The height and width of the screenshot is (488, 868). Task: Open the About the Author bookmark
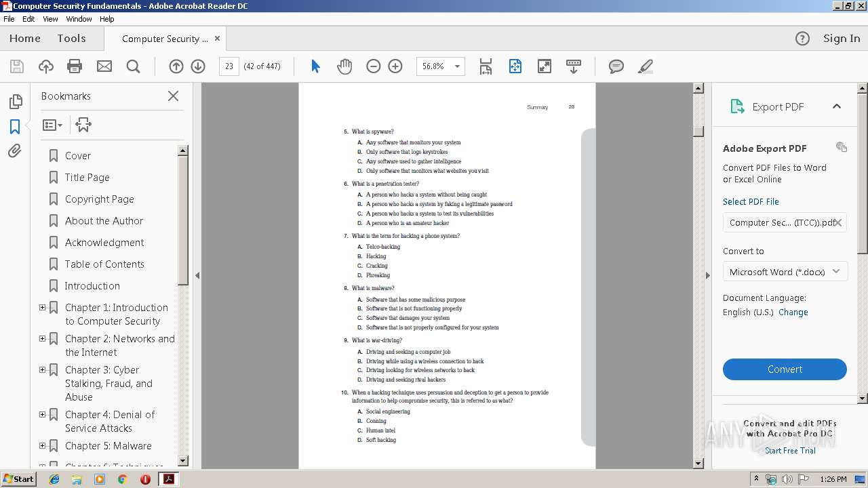[104, 221]
